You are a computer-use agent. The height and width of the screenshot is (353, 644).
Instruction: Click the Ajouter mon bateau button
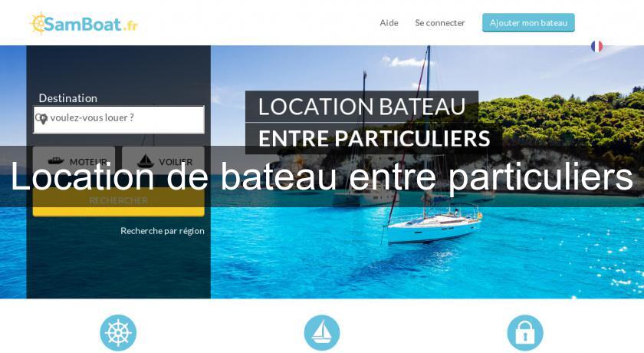528,22
